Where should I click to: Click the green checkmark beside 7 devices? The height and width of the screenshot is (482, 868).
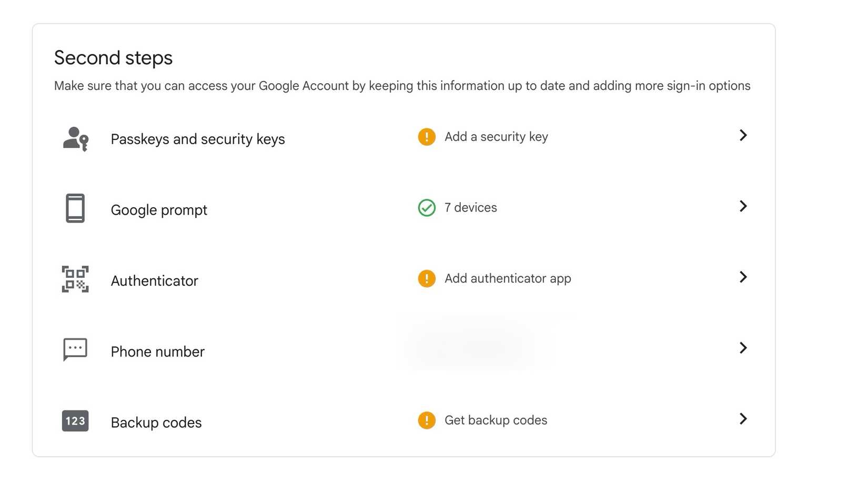pyautogui.click(x=427, y=207)
